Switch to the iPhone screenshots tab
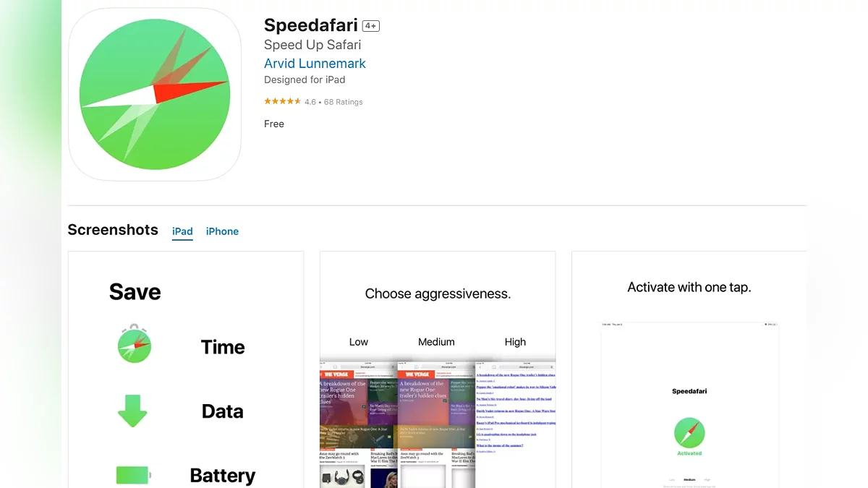868x488 pixels. coord(222,231)
